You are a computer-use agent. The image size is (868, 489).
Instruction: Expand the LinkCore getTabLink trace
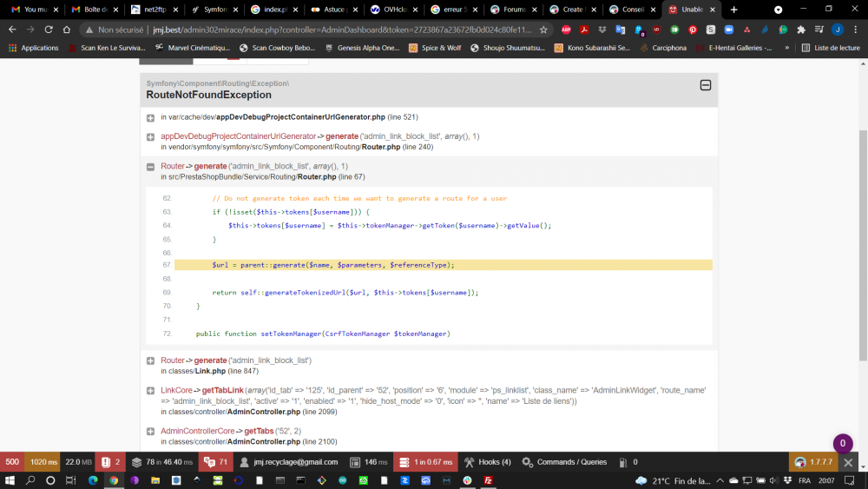[x=150, y=391]
